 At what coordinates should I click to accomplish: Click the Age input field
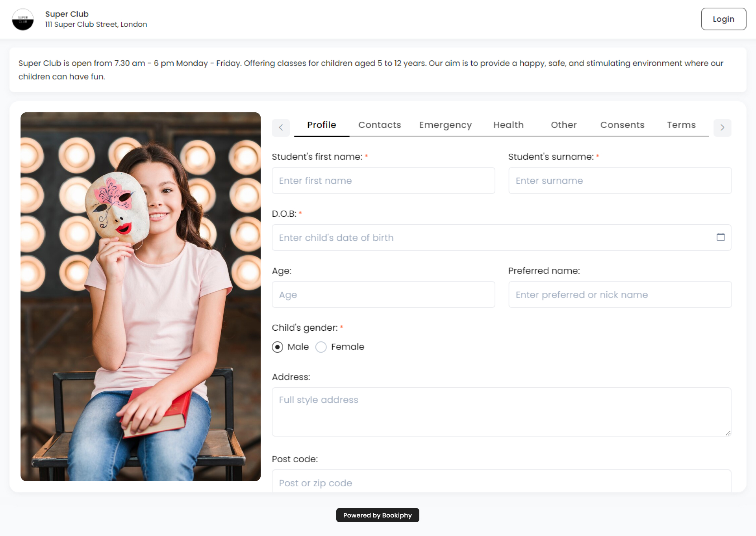pyautogui.click(x=383, y=294)
